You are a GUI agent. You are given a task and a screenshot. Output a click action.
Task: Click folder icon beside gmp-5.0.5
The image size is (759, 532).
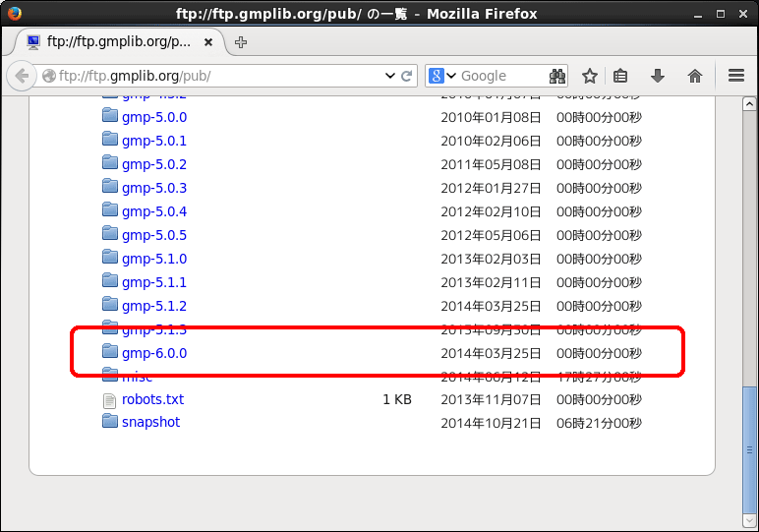point(110,233)
